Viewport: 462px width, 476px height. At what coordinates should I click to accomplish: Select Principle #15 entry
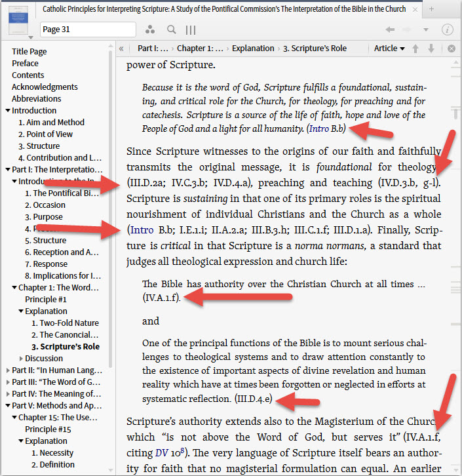coord(48,429)
